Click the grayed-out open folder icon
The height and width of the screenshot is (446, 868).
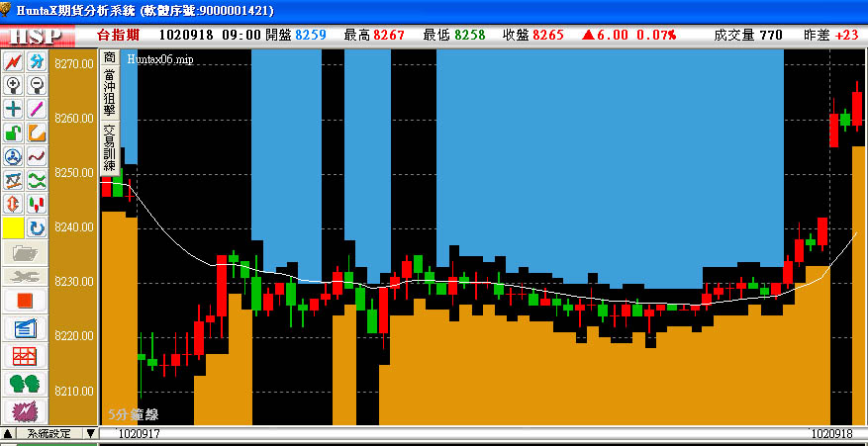pos(25,253)
